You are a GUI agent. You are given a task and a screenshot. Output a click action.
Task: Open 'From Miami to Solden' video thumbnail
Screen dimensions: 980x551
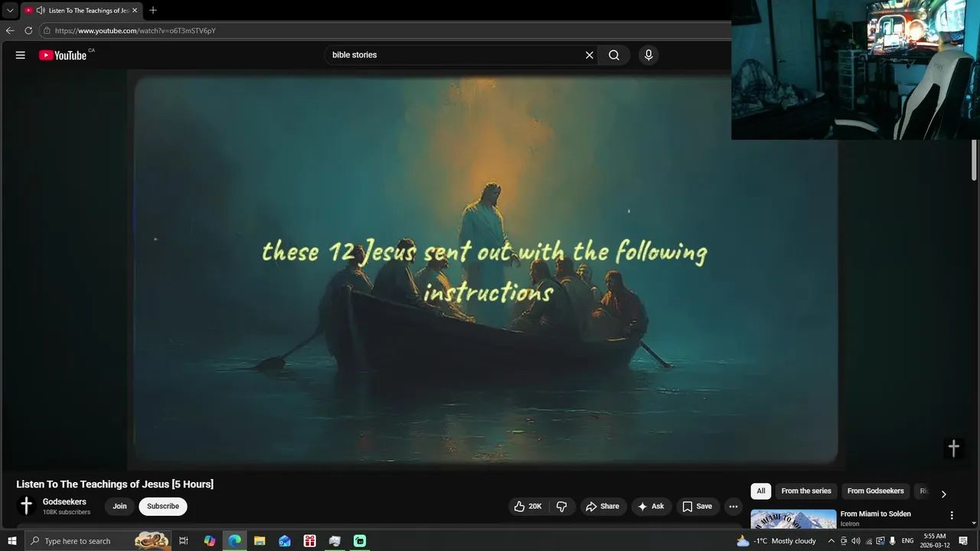coord(793,520)
